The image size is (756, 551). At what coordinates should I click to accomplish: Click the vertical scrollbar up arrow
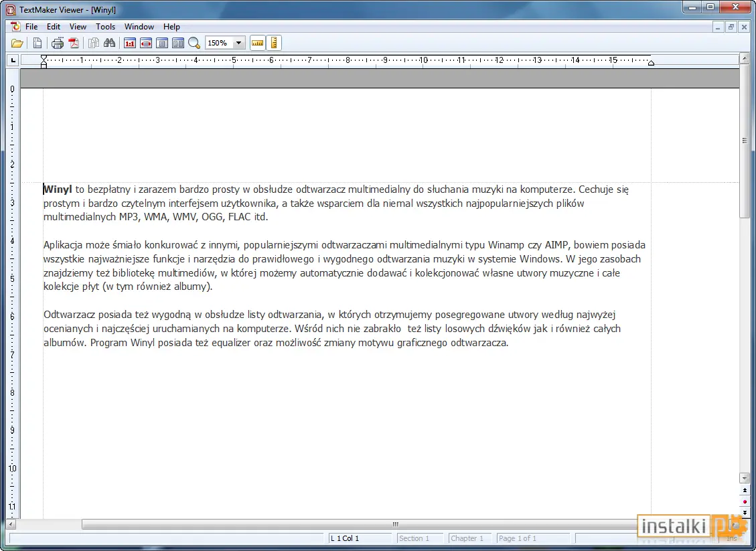click(745, 59)
